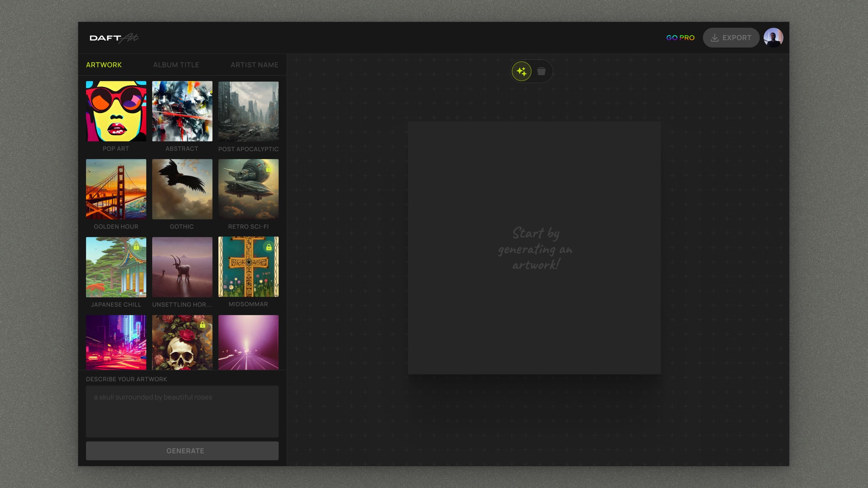The width and height of the screenshot is (868, 488).
Task: Switch to the Artist Name tab
Action: tap(254, 65)
